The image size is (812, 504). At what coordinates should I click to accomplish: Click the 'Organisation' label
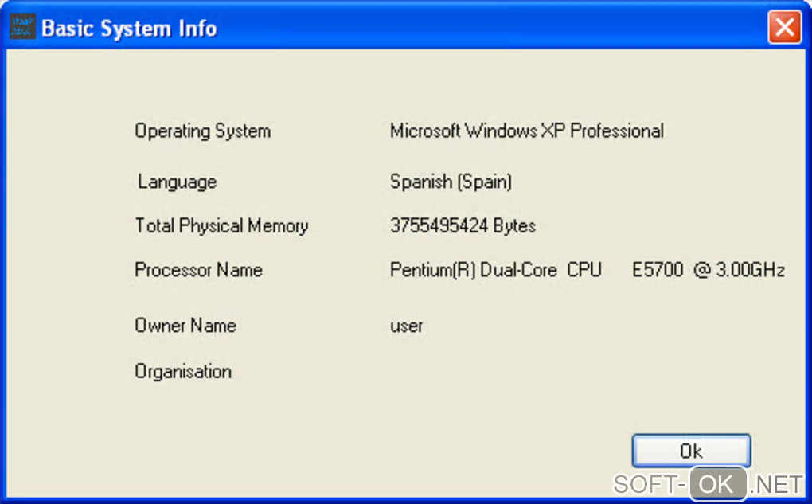pyautogui.click(x=183, y=372)
